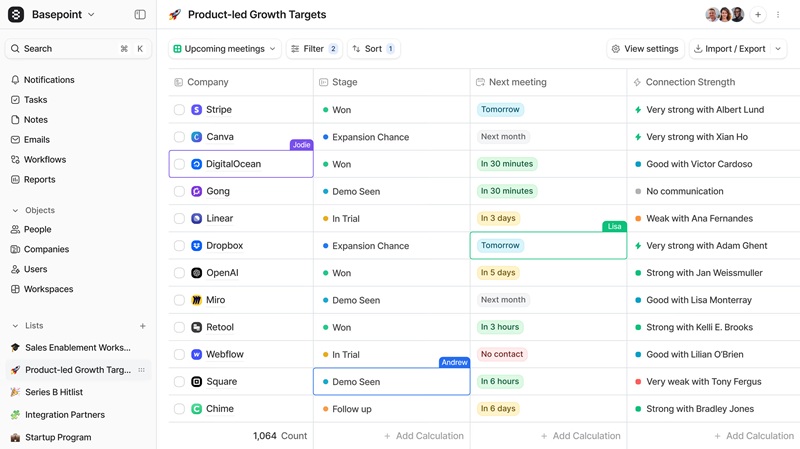
Task: Tick the Webflow row checkbox
Action: [x=179, y=354]
